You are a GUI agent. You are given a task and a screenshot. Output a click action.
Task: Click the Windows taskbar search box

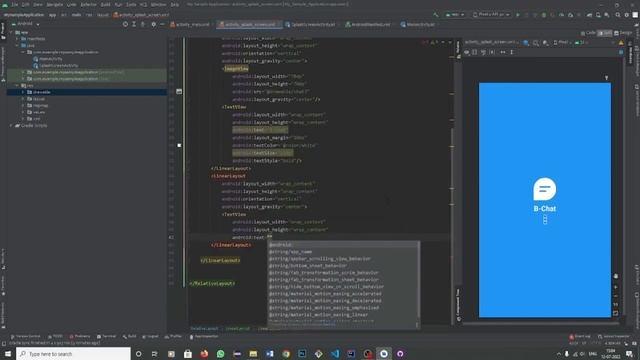point(73,353)
